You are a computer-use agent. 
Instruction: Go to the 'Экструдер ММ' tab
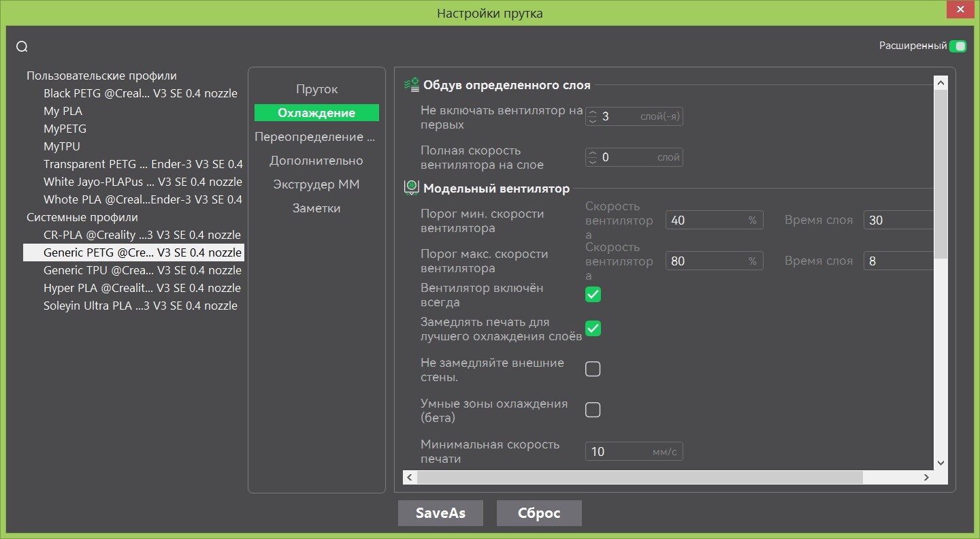316,184
